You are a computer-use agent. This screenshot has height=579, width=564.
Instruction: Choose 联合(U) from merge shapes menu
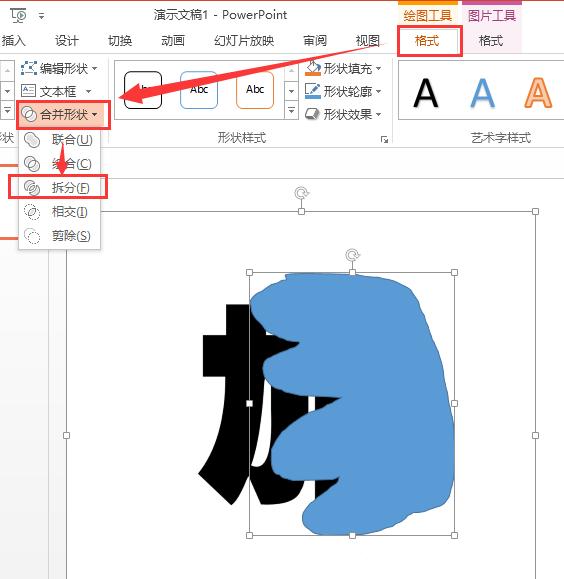[59, 140]
